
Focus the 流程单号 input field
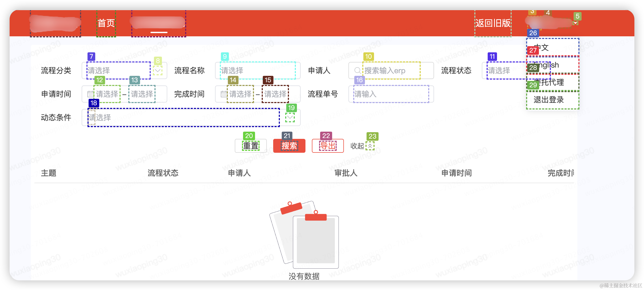[x=391, y=94]
